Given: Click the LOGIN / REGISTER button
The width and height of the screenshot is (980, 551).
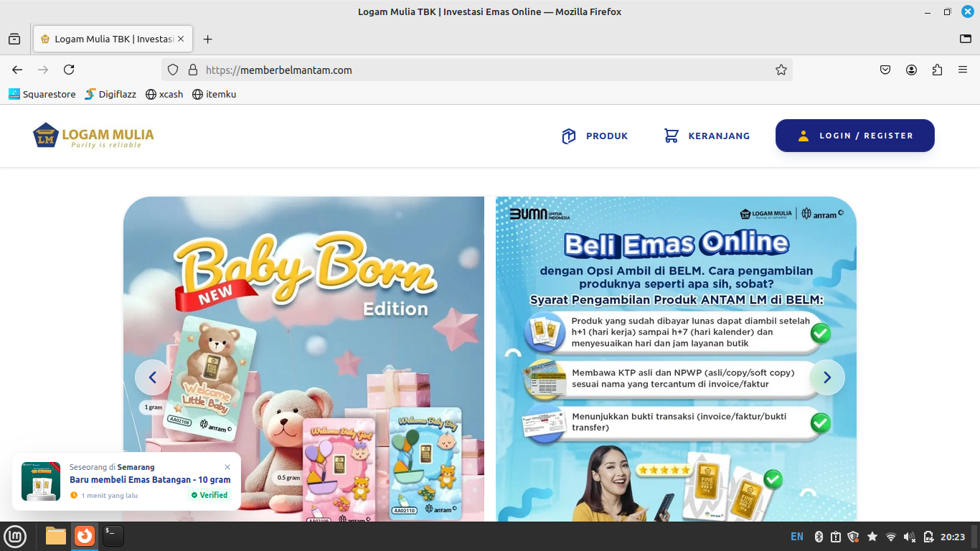Looking at the screenshot, I should click(x=855, y=136).
